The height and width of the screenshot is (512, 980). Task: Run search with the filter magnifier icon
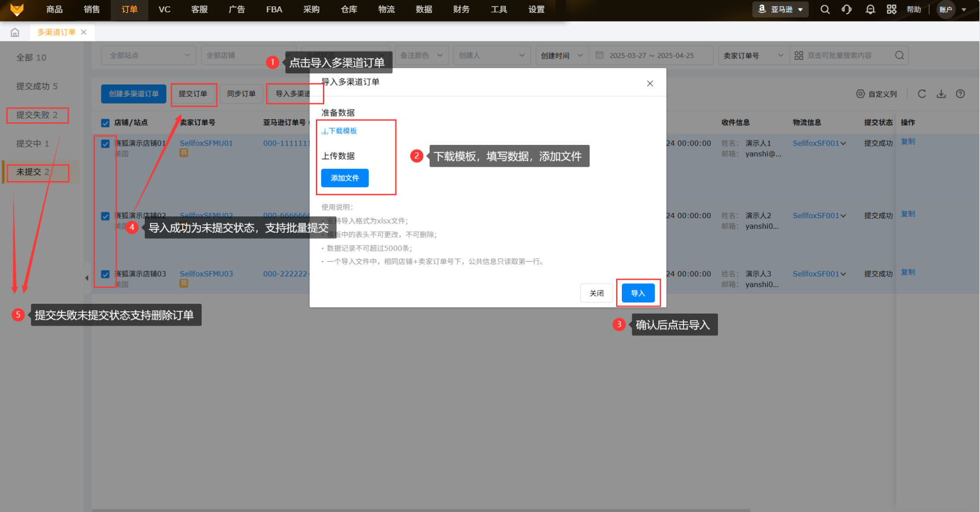tap(900, 55)
